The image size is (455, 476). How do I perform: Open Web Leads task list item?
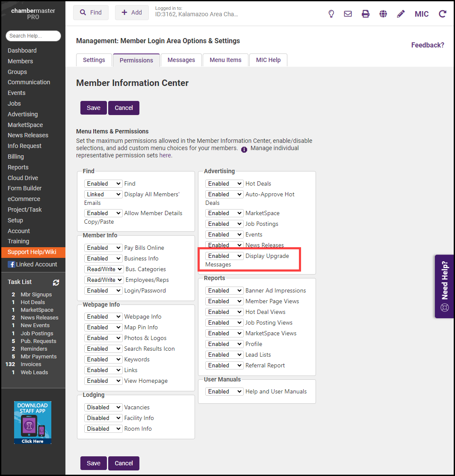pyautogui.click(x=34, y=372)
